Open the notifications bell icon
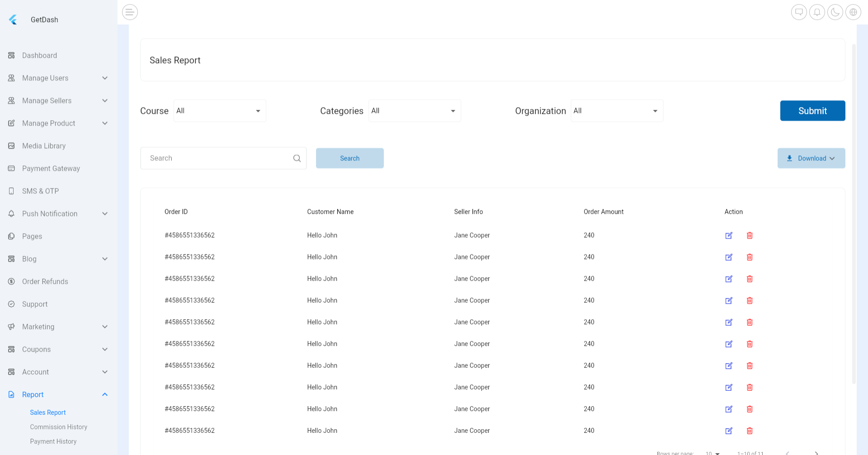Viewport: 868px width, 455px height. (x=816, y=12)
